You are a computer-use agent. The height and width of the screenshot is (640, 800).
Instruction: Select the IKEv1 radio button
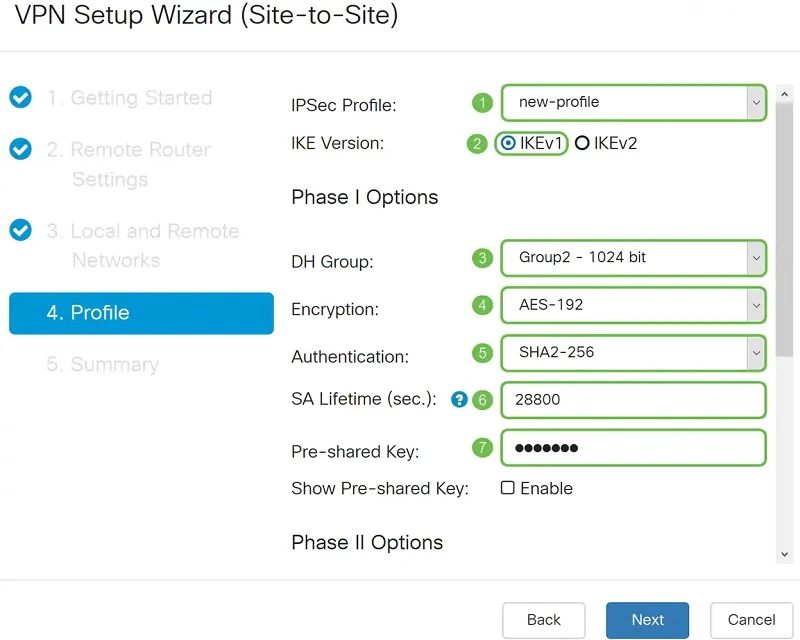509,143
